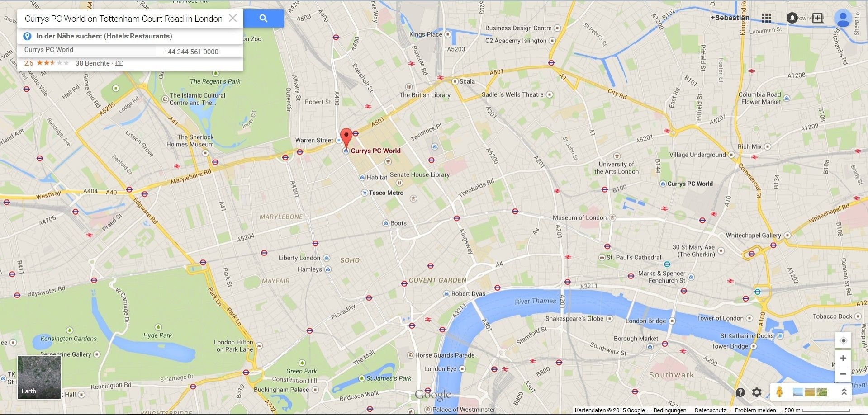868x415 pixels.
Task: Open the Datenschutz link
Action: point(710,410)
